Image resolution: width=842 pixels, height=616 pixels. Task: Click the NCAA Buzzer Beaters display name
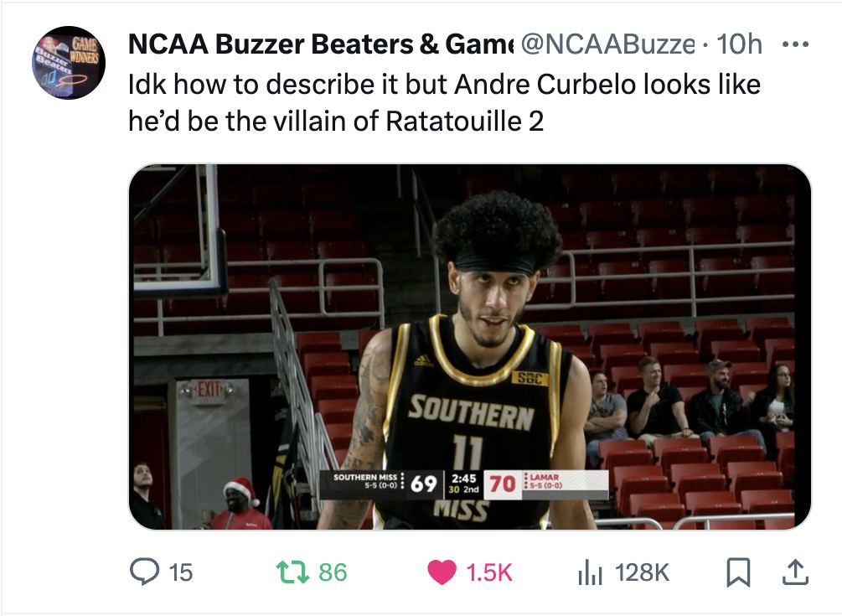point(320,44)
